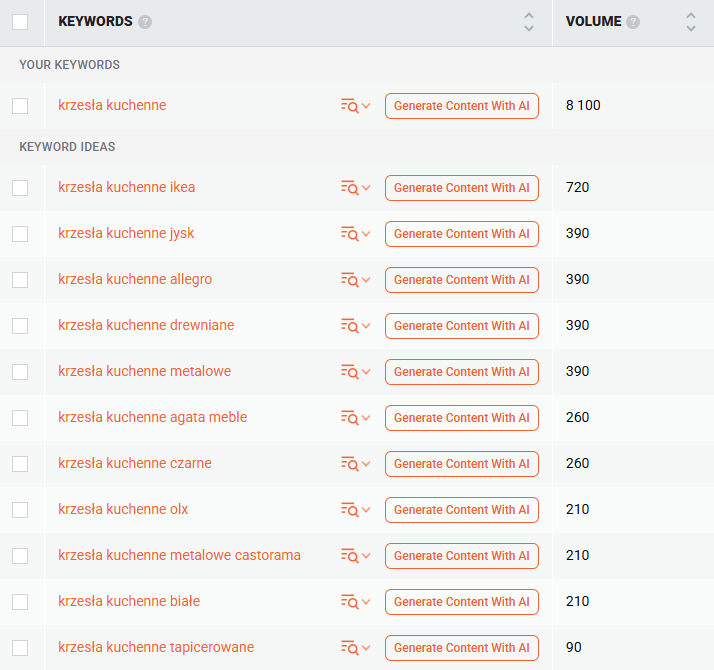This screenshot has height=670, width=714.
Task: Open the krzesła kuchenne ikea keyword link
Action: point(127,187)
